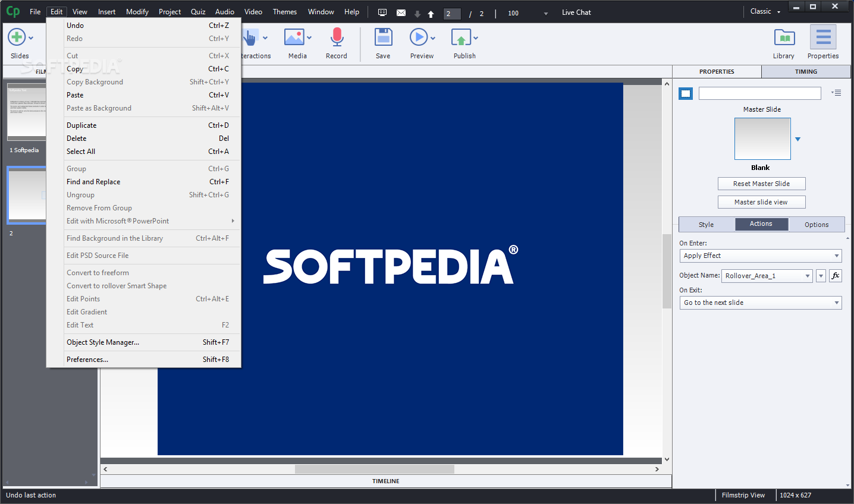Screen dimensions: 854x504
Task: Expand the Slides button dropdown arrow
Action: click(x=31, y=38)
